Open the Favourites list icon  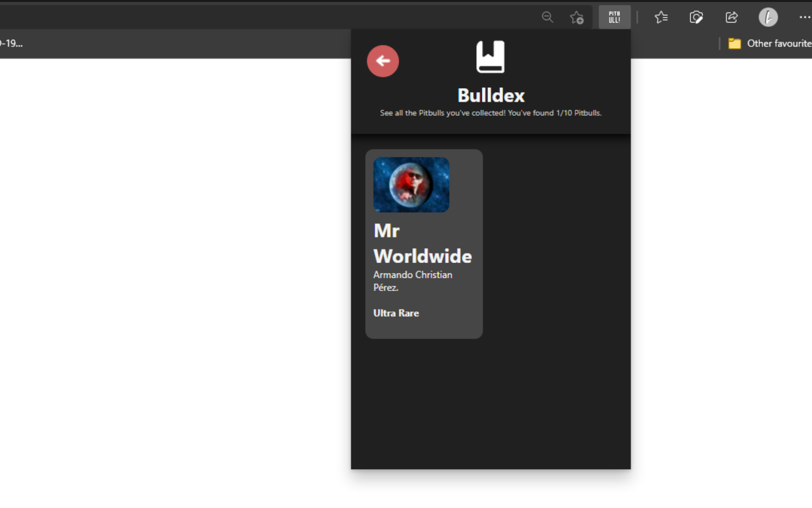[661, 17]
